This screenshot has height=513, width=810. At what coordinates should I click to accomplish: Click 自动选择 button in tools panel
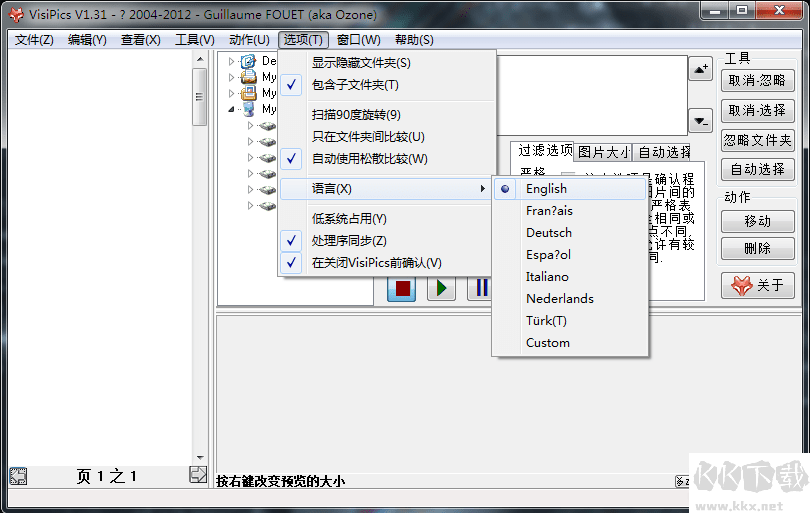[x=757, y=169]
